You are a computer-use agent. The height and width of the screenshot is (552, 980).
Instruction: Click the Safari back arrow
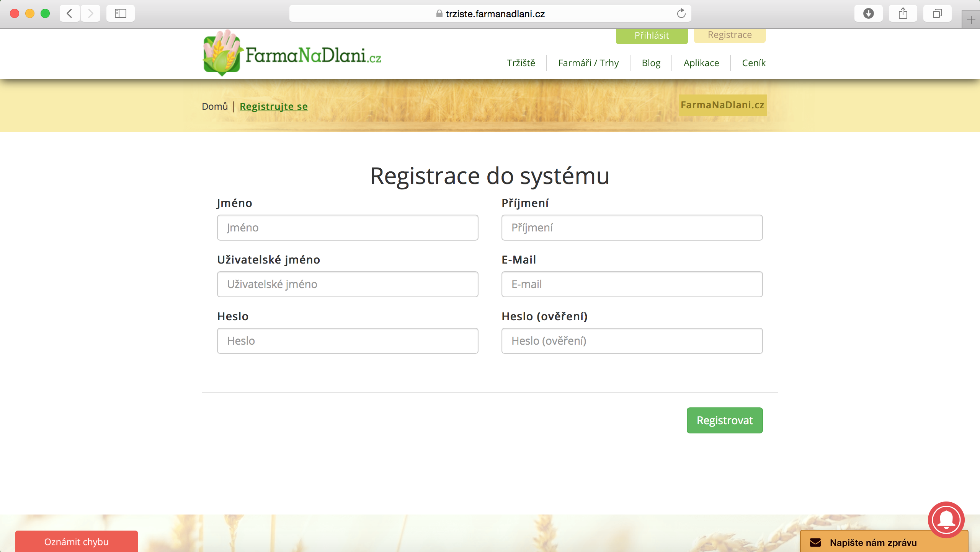70,14
